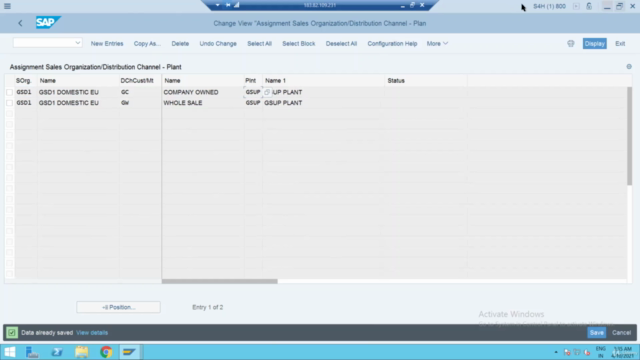This screenshot has height=360, width=640.
Task: Open the SAP hamburger menu icon
Action: 7,6
